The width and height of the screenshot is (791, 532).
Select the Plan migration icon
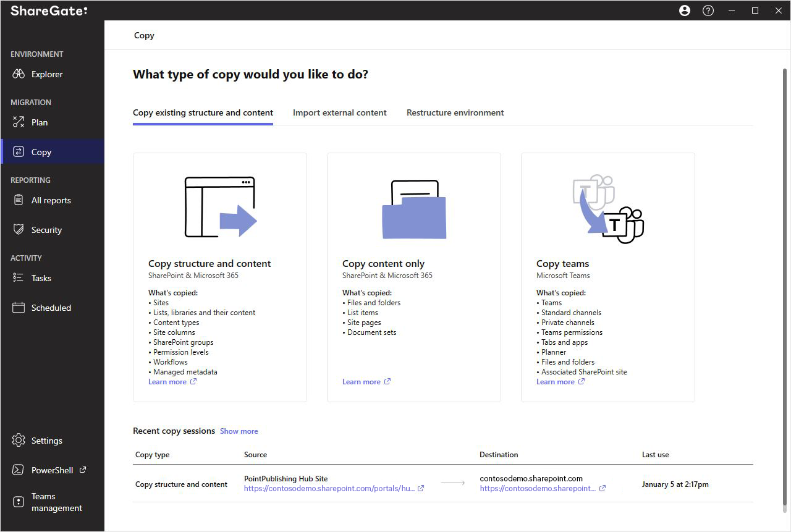pyautogui.click(x=40, y=122)
